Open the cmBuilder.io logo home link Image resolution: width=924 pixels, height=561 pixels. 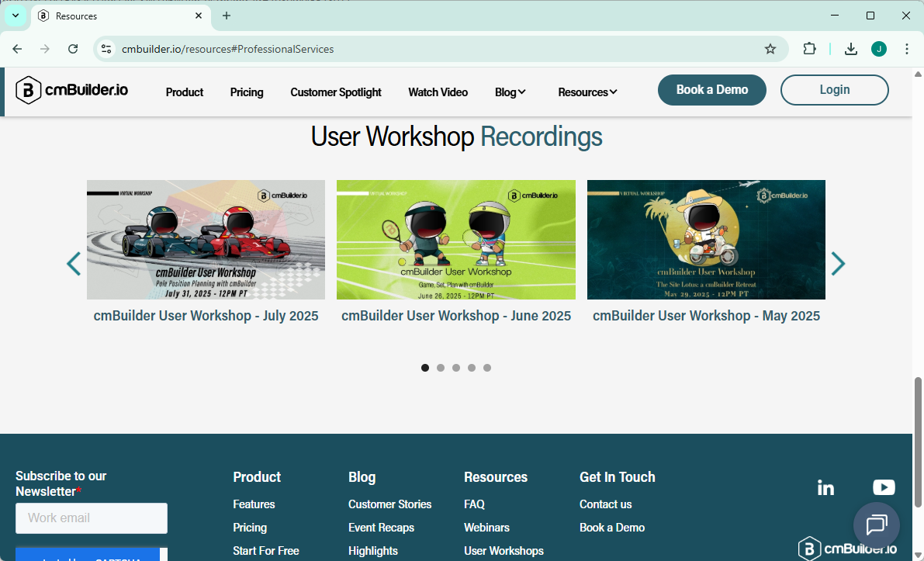(x=71, y=90)
